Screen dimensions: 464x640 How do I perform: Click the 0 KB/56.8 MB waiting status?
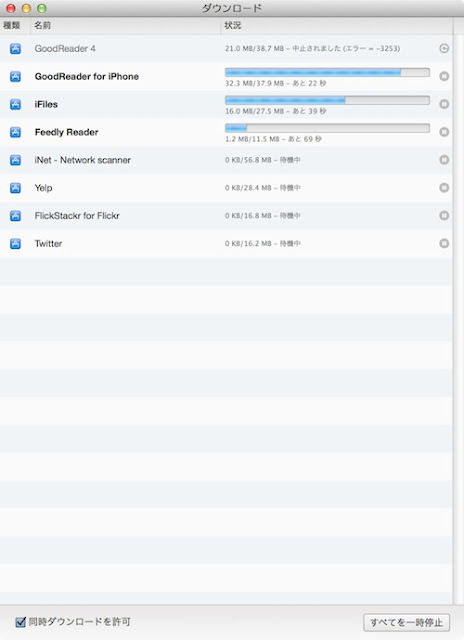tap(263, 160)
